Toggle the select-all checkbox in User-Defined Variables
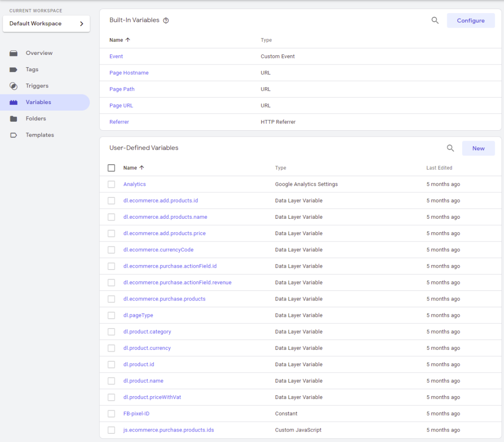 tap(112, 168)
